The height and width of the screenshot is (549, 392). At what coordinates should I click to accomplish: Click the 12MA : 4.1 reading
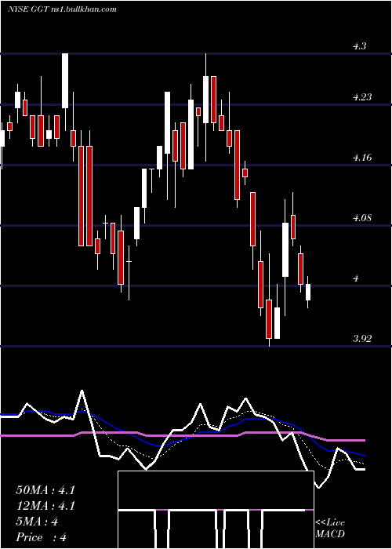point(45,506)
